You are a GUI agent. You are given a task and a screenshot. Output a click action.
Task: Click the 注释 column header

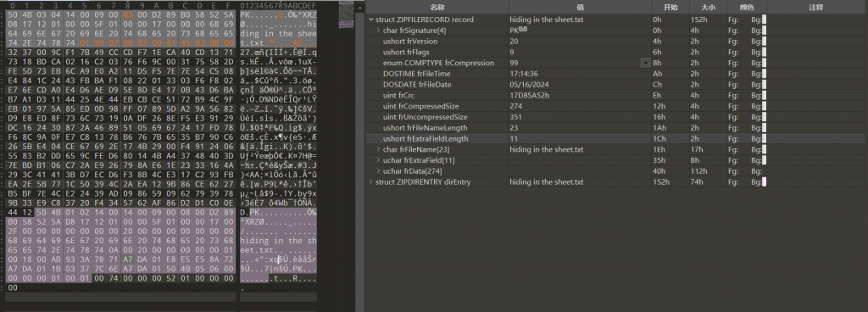(816, 7)
